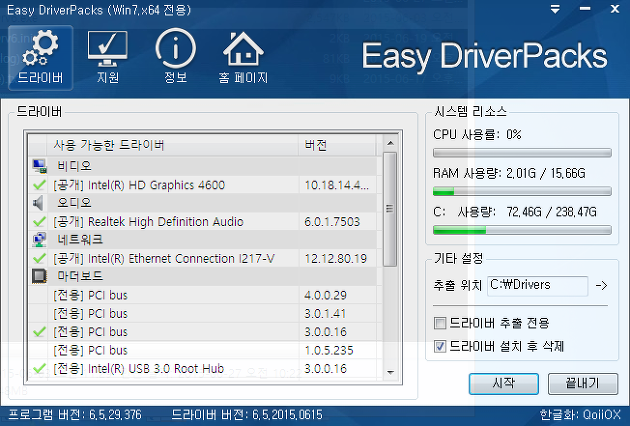Image resolution: width=630 pixels, height=426 pixels.
Task: Click 한글화: QoiiOX credit text
Action: pyautogui.click(x=580, y=415)
